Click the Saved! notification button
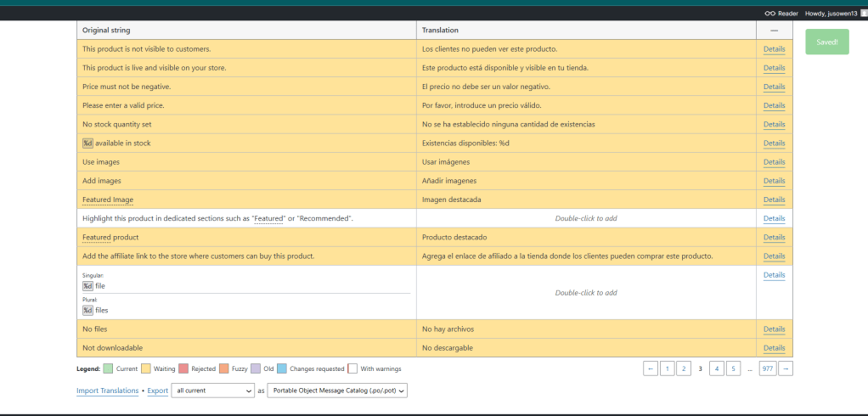 827,42
